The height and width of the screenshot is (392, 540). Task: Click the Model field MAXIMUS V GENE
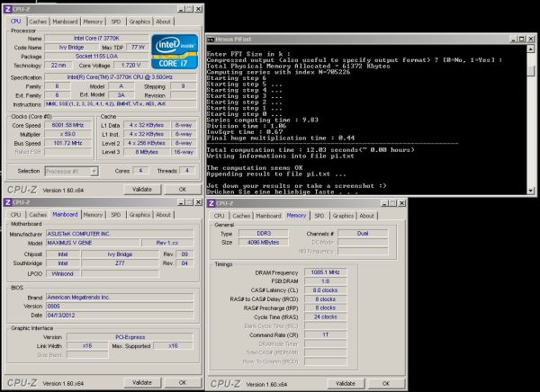click(x=93, y=243)
